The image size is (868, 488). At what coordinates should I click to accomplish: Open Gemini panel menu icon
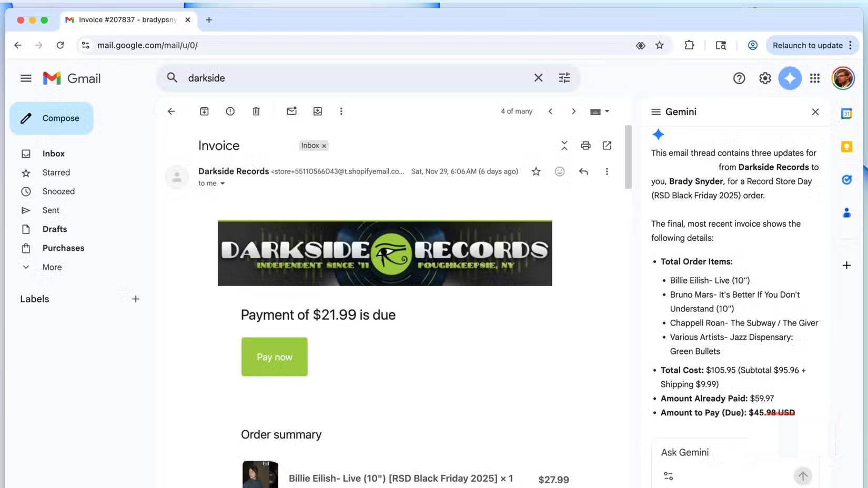(656, 111)
